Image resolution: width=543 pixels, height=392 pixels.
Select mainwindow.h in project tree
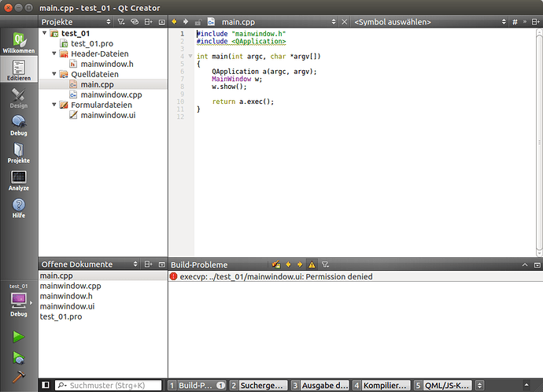(107, 64)
